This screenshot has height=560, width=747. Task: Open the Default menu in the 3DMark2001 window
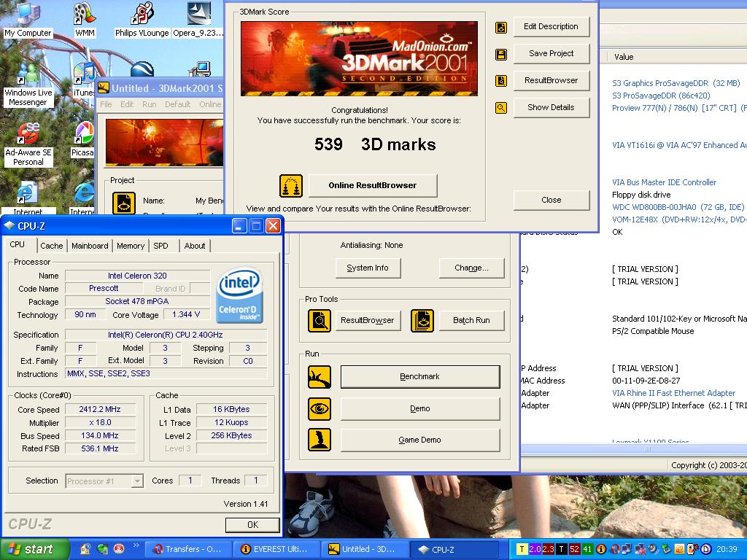click(x=178, y=104)
